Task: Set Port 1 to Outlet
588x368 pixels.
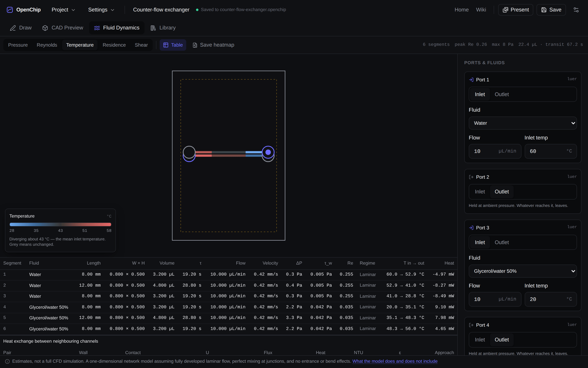Action: point(501,94)
